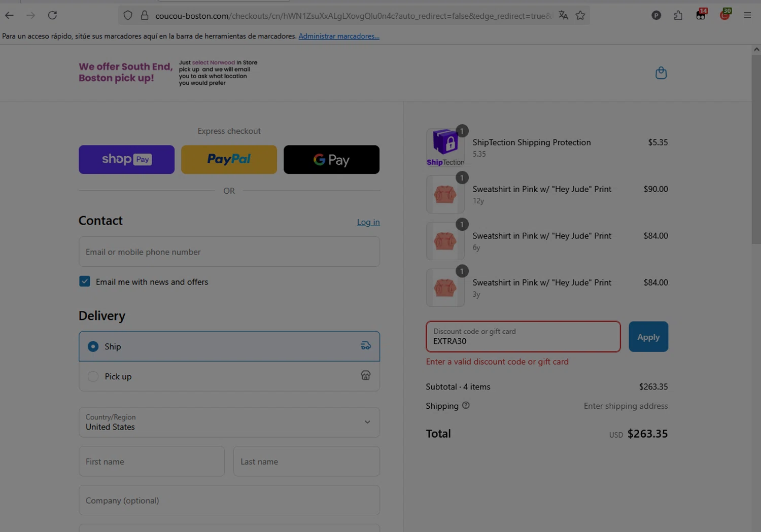Click the "Subtotal · 4 items" label
The image size is (761, 532).
pos(458,386)
